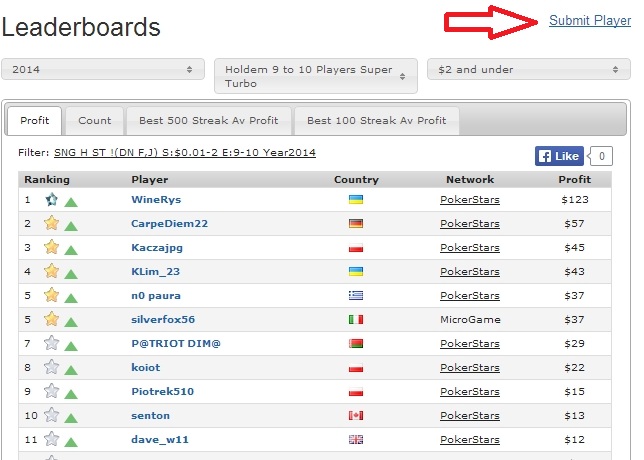The image size is (644, 460).
Task: Click the $123 profit value
Action: click(575, 200)
